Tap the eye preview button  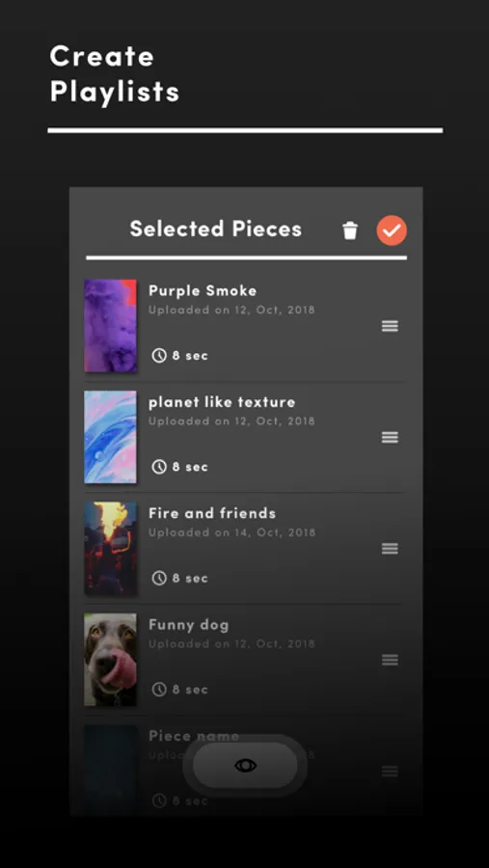[245, 765]
